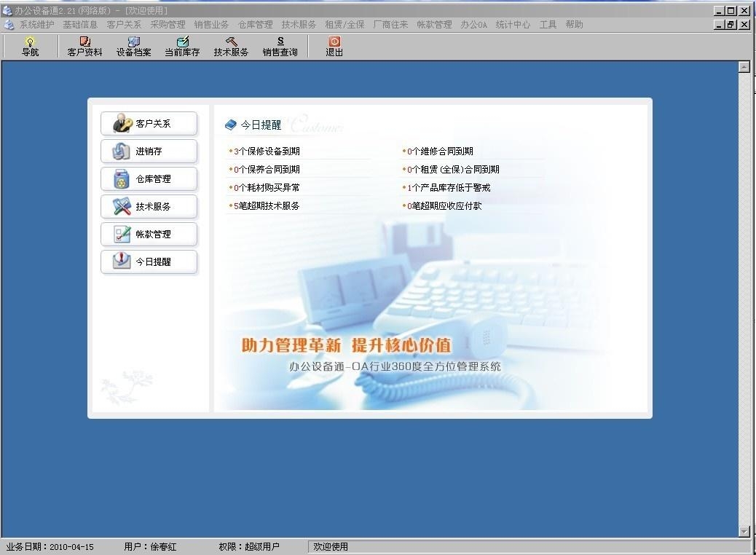The height and width of the screenshot is (555, 756).
Task: Open the 厂商往来 menu
Action: [390, 24]
